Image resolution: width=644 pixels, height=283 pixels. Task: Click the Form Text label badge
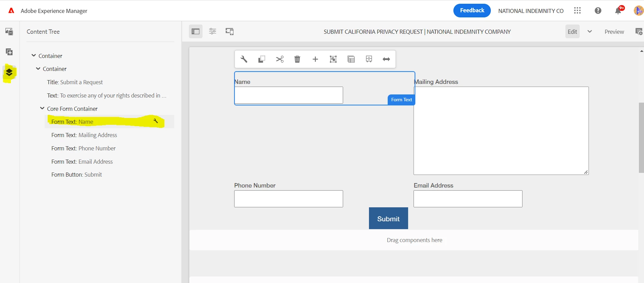[401, 100]
